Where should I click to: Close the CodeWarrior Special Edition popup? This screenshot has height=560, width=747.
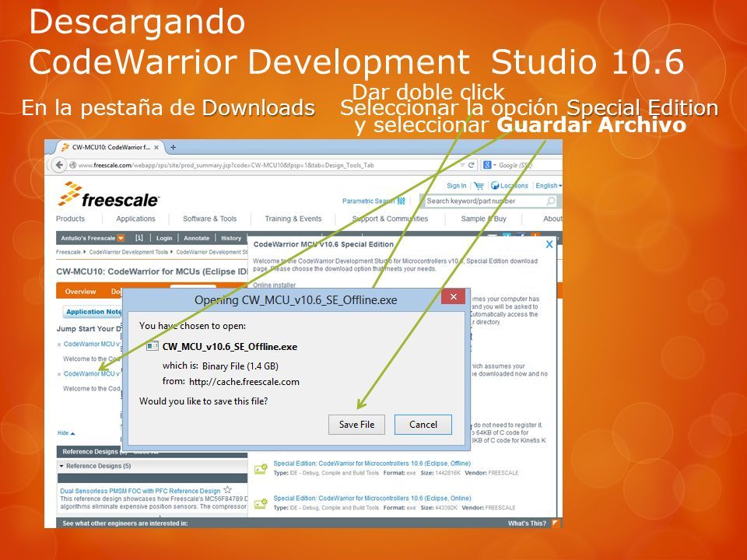click(x=549, y=244)
